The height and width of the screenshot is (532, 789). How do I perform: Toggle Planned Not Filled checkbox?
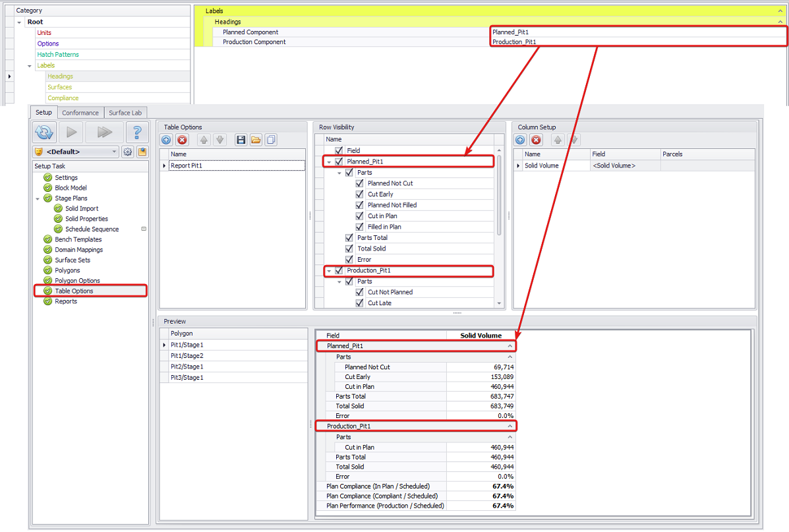[359, 205]
